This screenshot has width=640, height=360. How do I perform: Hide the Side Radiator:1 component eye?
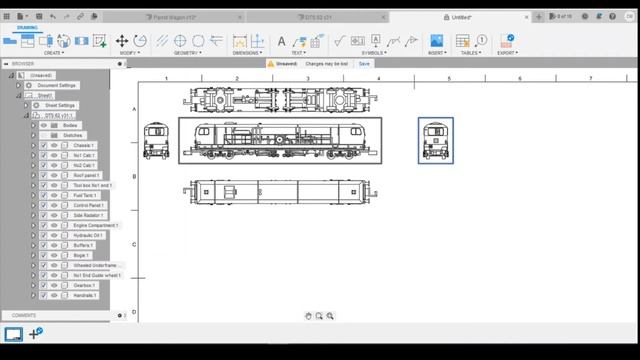point(54,215)
